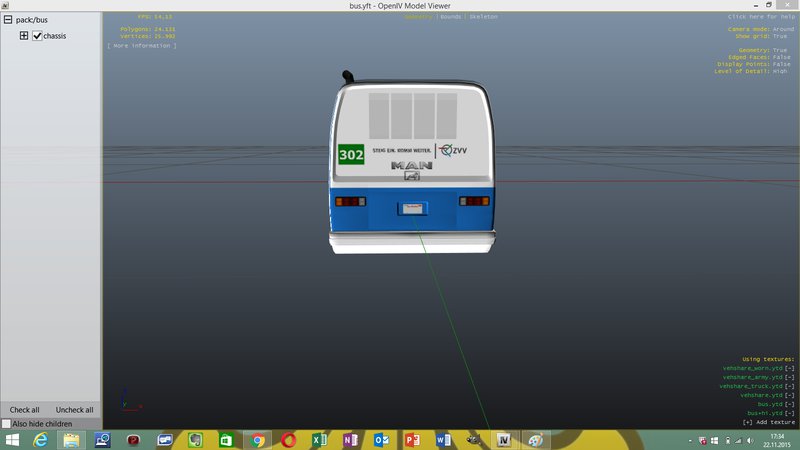Open Click here for help link
Viewport: 800px width, 450px height.
[x=761, y=17]
